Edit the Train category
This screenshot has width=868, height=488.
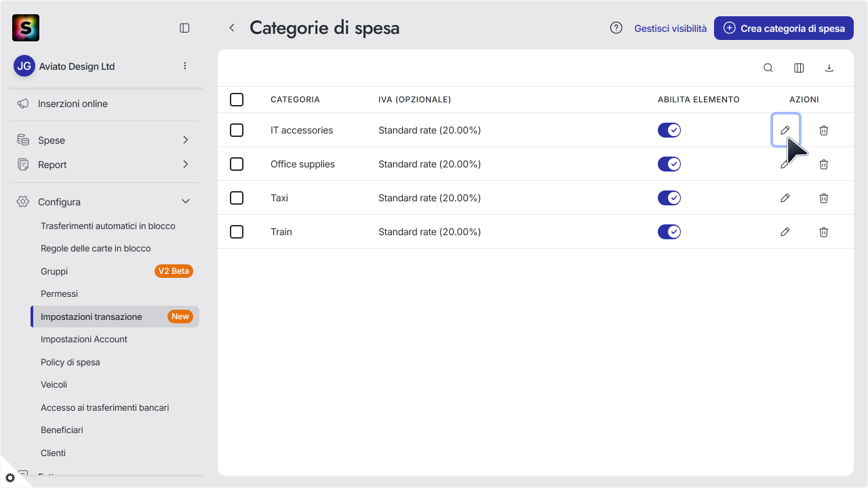(785, 232)
